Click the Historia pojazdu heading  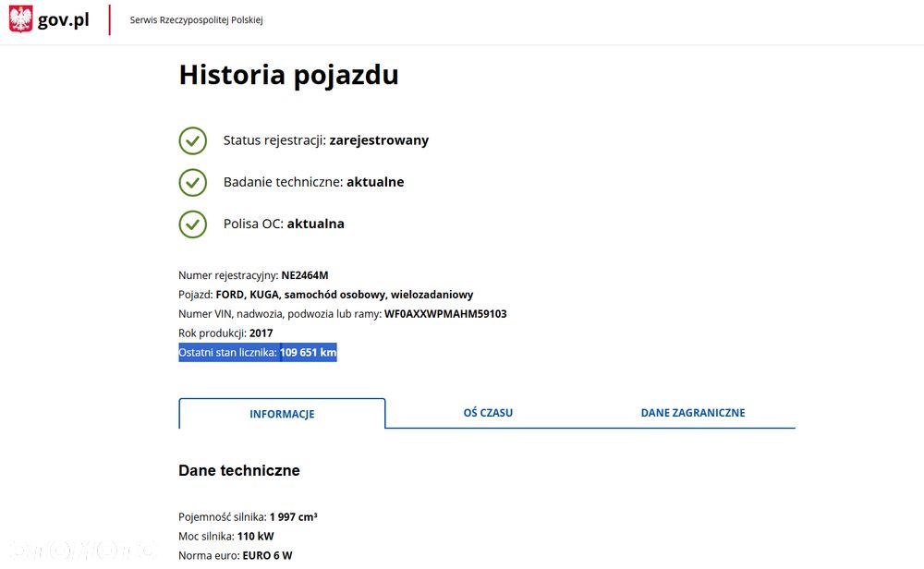(x=288, y=75)
